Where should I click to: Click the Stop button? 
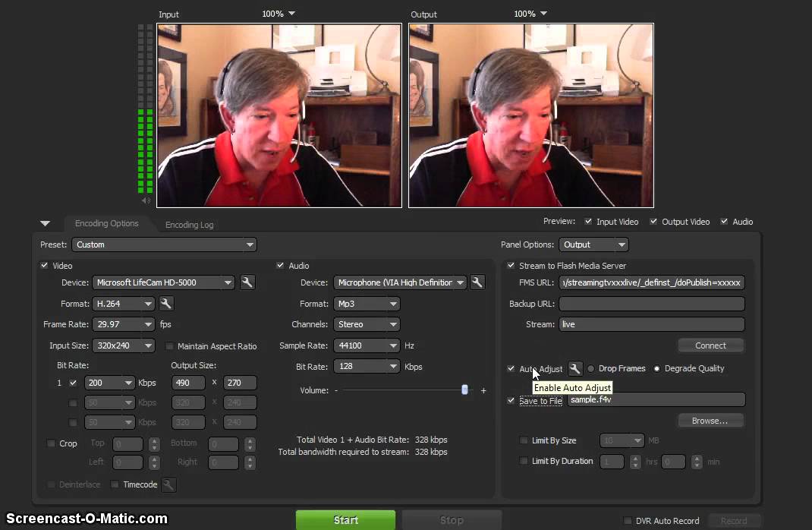(x=452, y=519)
